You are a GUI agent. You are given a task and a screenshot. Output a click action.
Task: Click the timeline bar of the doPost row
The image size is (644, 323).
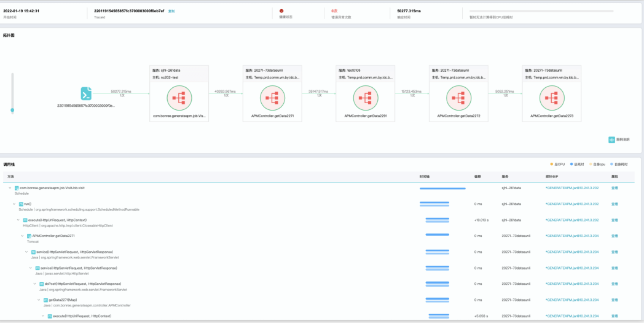[x=439, y=284]
